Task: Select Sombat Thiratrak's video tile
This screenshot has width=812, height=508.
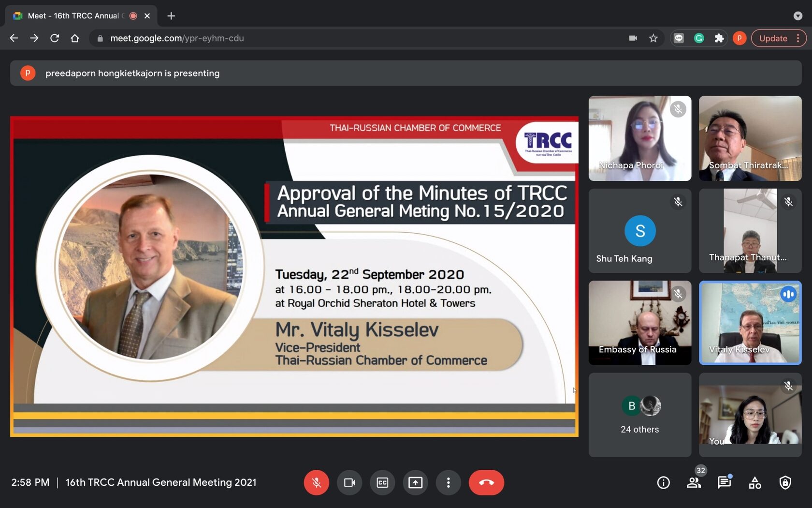Action: click(750, 138)
